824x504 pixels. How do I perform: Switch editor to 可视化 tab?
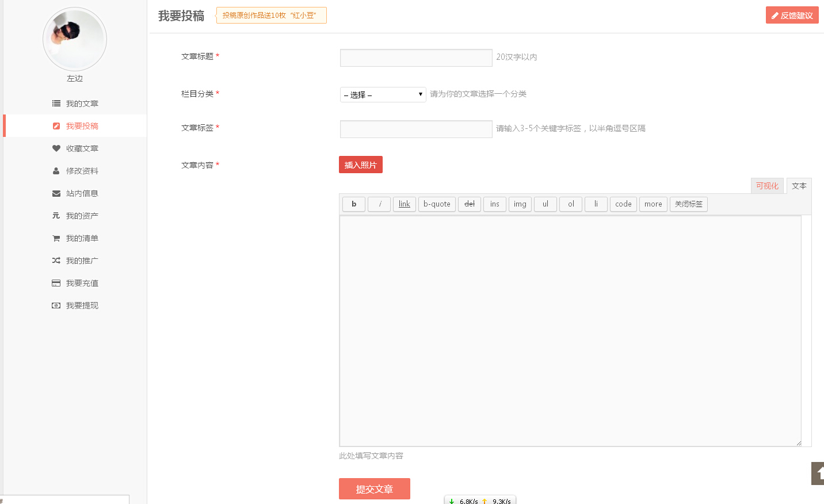click(767, 186)
